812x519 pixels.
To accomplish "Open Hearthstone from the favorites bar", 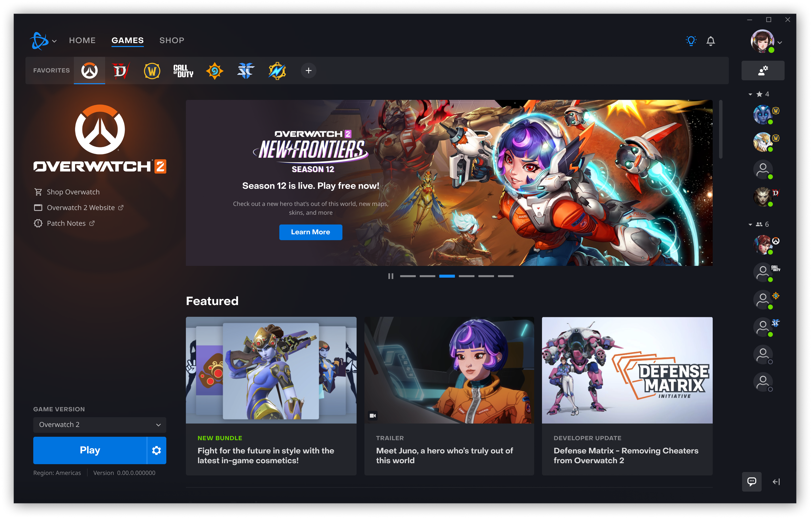I will tap(214, 71).
